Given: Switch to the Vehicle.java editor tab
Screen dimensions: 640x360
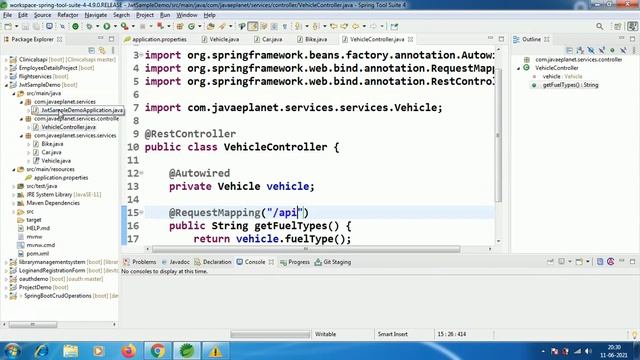Looking at the screenshot, I should (x=220, y=39).
